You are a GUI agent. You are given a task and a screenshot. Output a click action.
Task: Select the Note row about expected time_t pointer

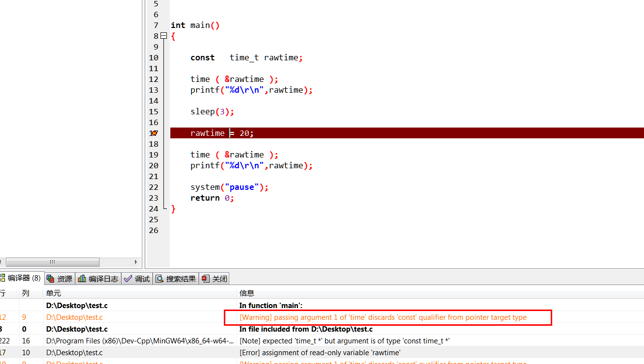(x=344, y=340)
